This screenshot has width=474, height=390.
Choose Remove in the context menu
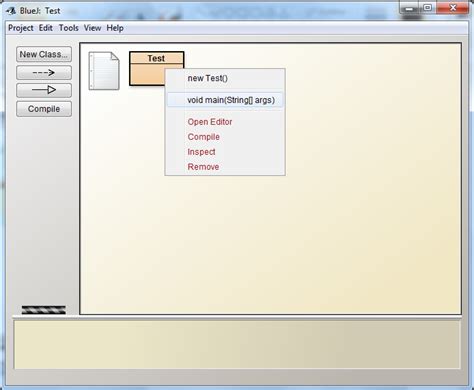tap(225, 167)
